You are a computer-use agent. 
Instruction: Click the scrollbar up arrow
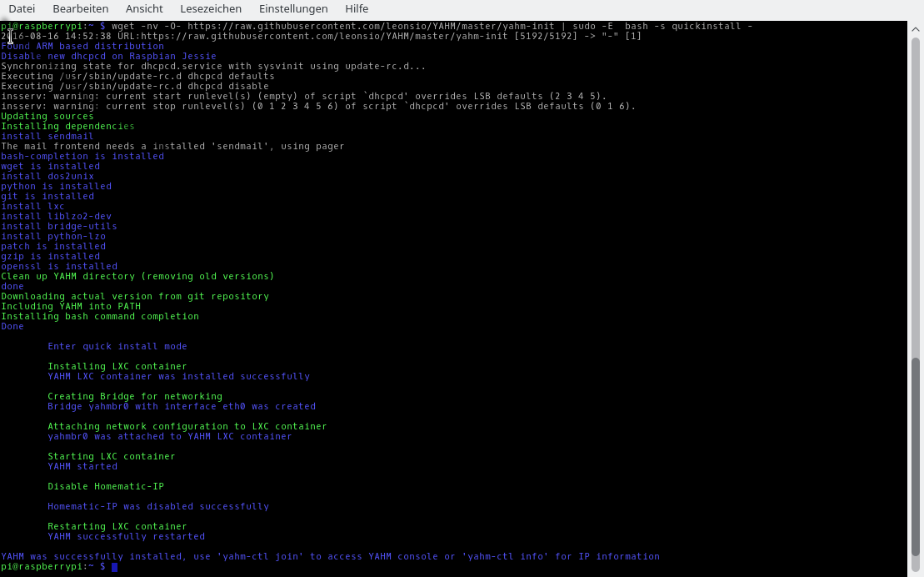(x=916, y=29)
